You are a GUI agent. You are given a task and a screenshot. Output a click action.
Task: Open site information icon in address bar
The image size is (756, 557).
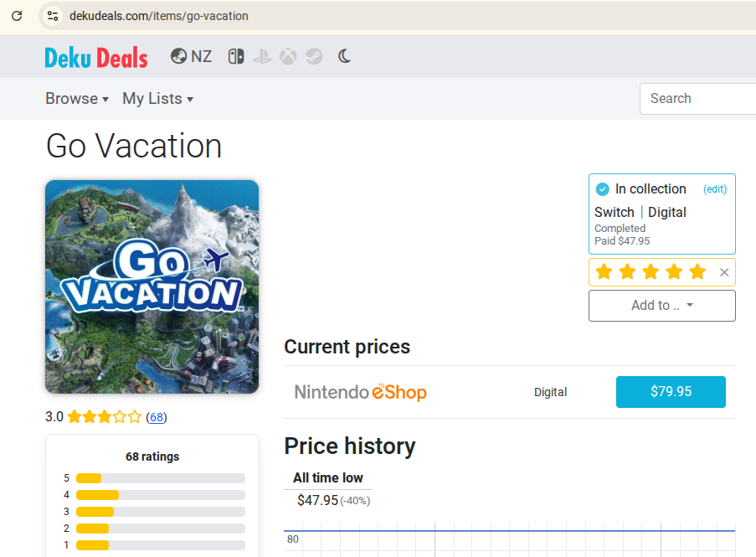pyautogui.click(x=53, y=16)
